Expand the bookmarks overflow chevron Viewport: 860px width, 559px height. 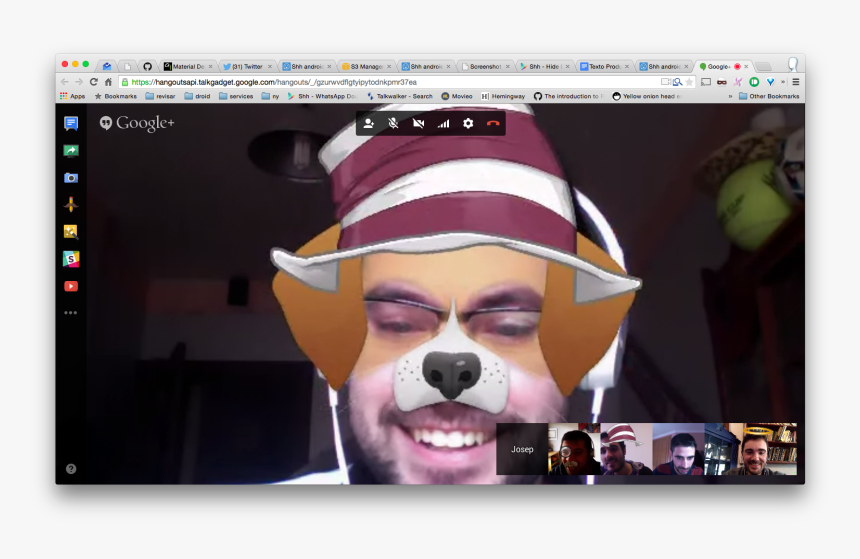click(729, 96)
